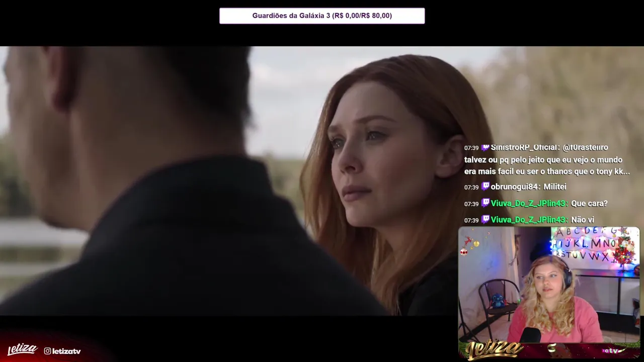
Task: Click the Twitch badge beside SinistroRP_Oficial
Action: 485,147
